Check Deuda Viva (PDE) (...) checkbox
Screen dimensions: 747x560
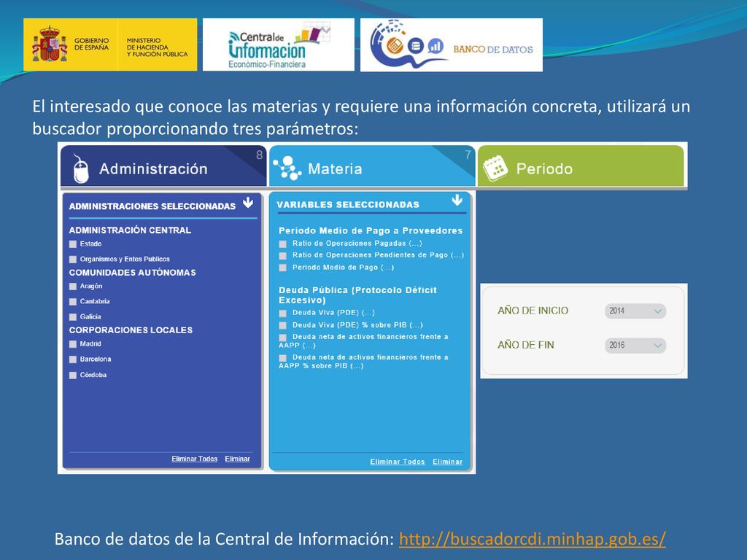(282, 314)
